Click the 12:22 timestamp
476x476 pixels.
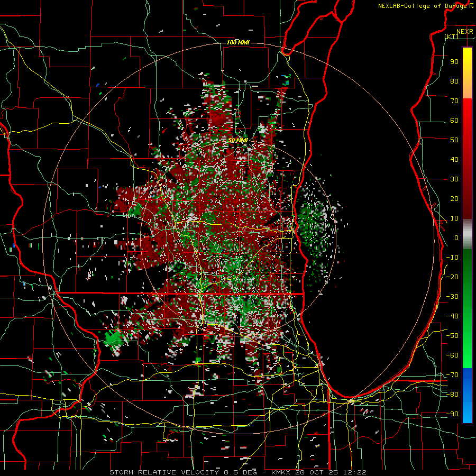coord(354,472)
